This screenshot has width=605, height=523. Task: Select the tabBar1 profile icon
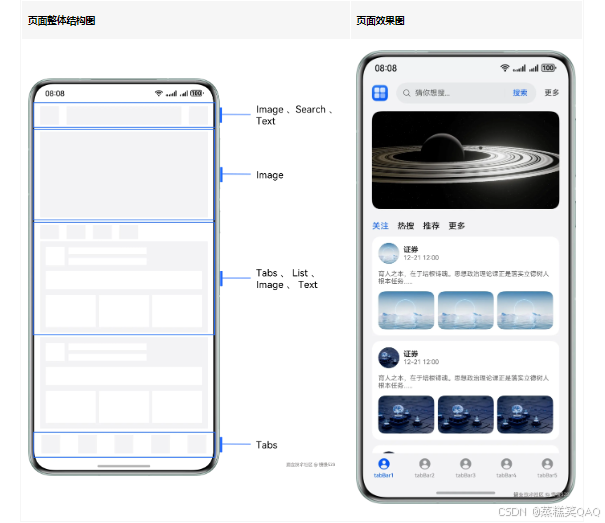click(x=384, y=464)
